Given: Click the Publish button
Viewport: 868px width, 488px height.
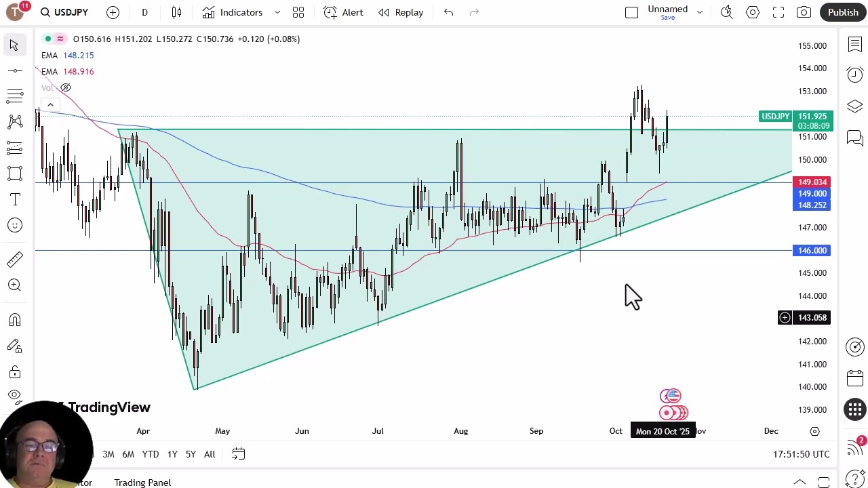Looking at the screenshot, I should (843, 12).
